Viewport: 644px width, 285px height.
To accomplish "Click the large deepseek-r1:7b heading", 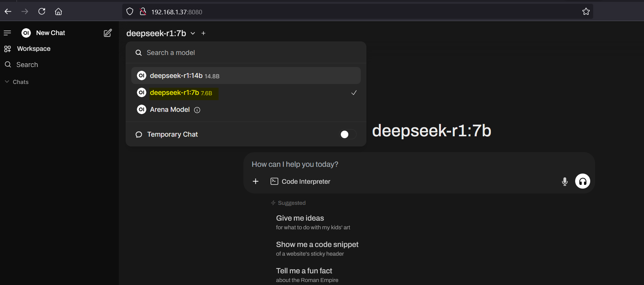I will point(431,131).
